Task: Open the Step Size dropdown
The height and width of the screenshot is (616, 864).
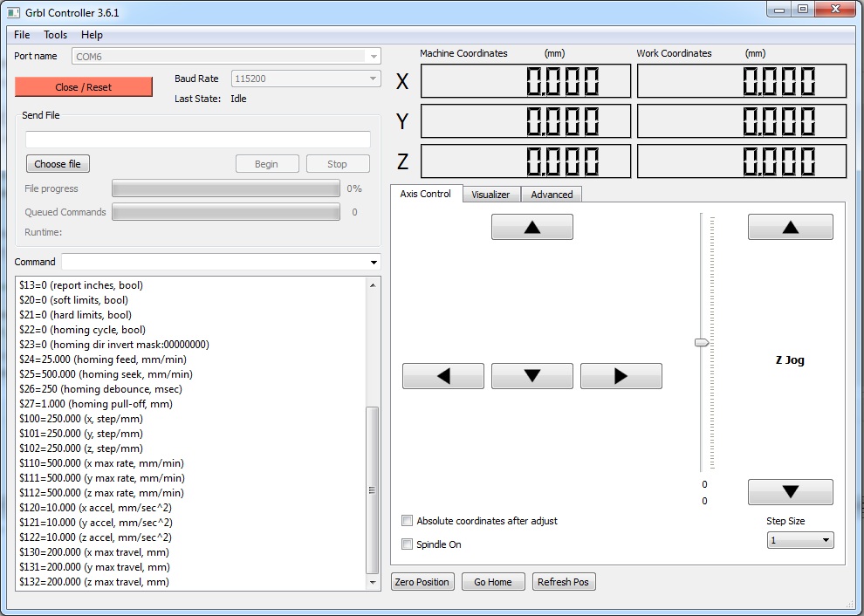Action: click(800, 540)
